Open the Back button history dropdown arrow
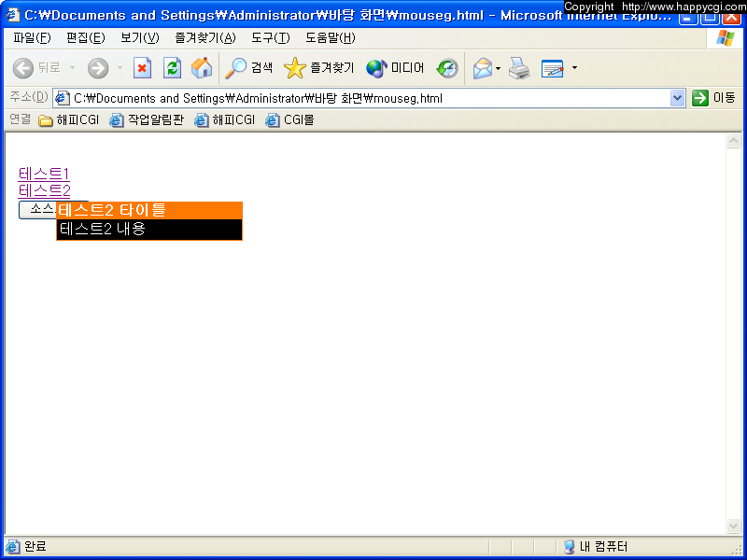 (73, 68)
